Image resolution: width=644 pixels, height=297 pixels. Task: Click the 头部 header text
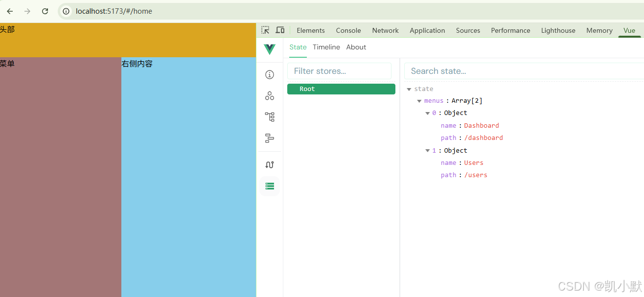point(7,29)
